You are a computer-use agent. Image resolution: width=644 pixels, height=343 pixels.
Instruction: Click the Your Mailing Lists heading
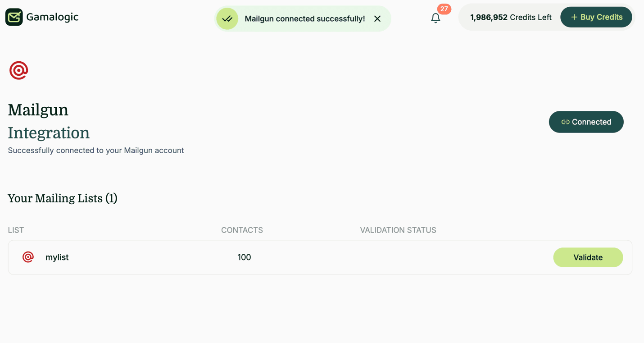(x=63, y=198)
